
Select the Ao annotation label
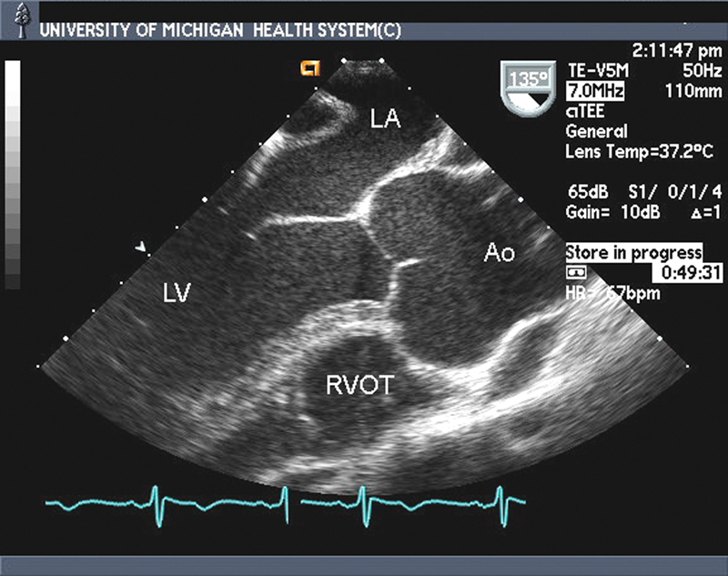coord(500,254)
